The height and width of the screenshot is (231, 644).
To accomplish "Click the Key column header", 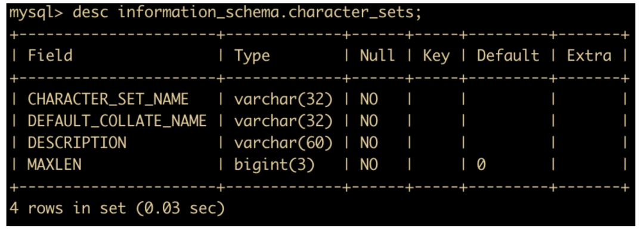I will tap(436, 56).
